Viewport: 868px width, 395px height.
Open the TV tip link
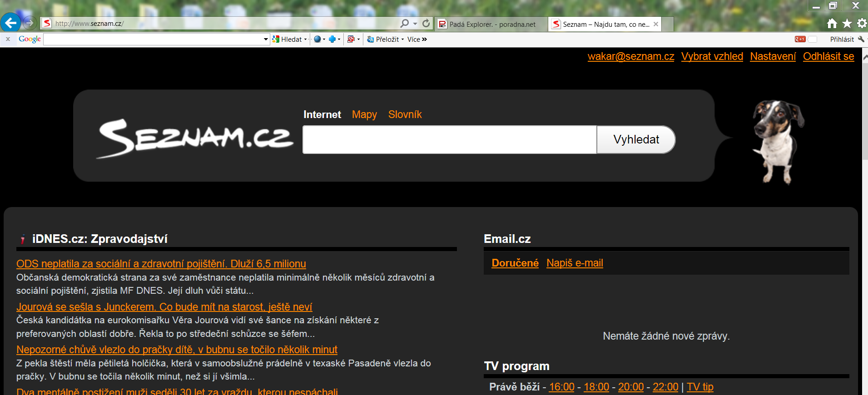tap(700, 387)
